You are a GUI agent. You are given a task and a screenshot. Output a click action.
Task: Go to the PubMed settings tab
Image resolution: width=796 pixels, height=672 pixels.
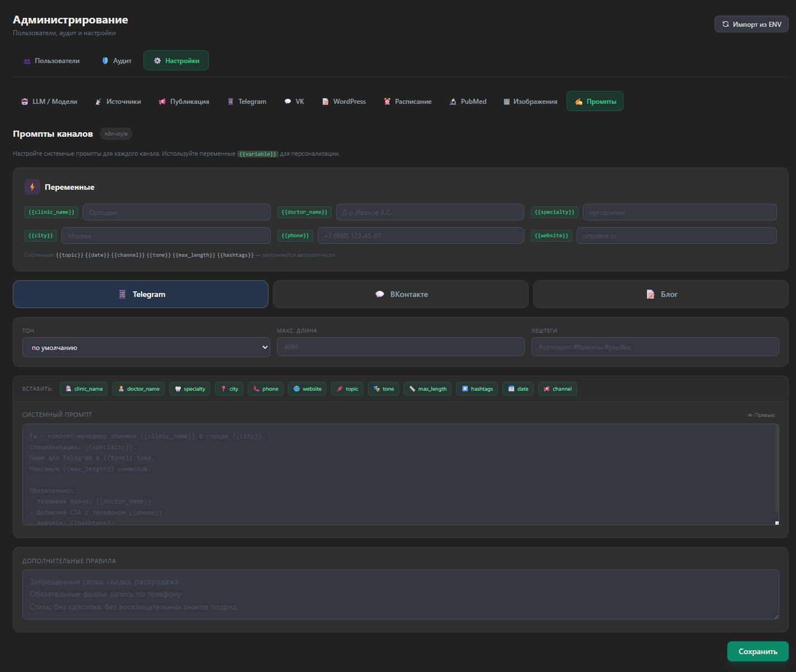pos(468,102)
